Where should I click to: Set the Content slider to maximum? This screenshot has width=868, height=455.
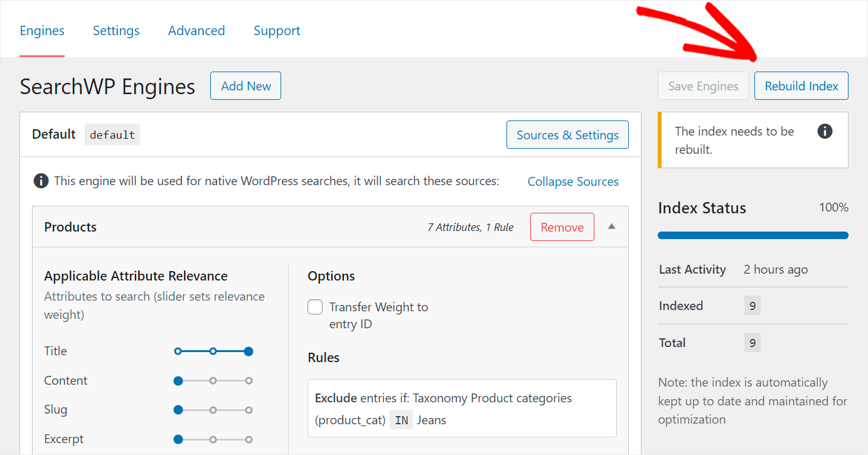click(x=249, y=380)
